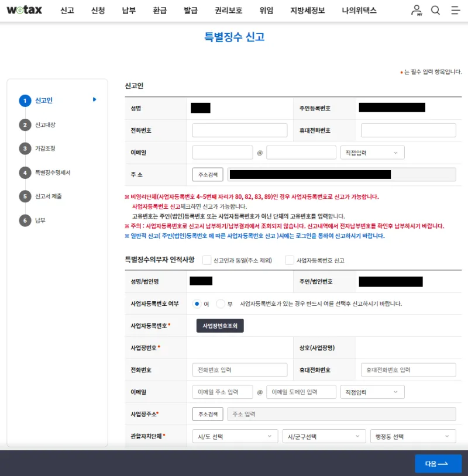Open the 납부 top menu
This screenshot has width=468, height=476.
129,11
